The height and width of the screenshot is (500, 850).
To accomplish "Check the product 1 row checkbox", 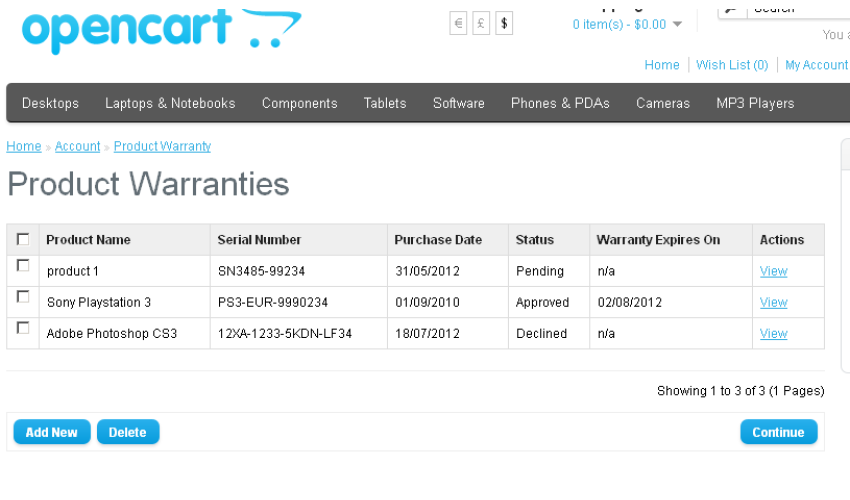I will [23, 265].
